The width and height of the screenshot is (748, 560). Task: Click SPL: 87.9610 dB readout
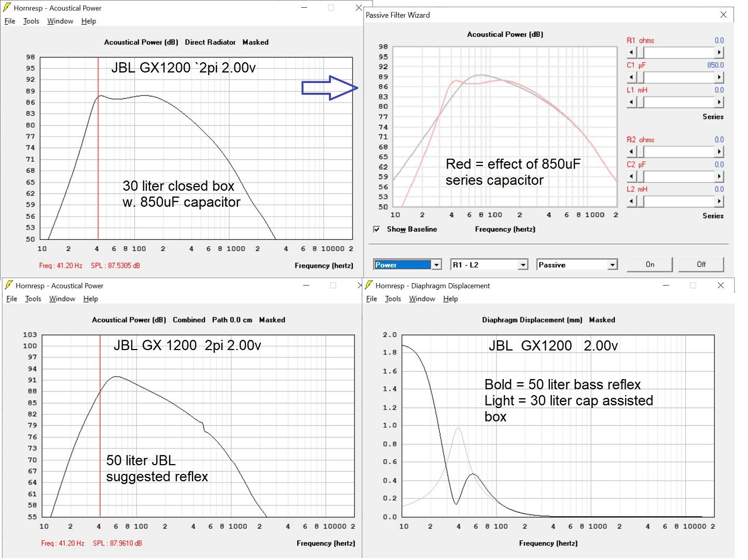117,543
